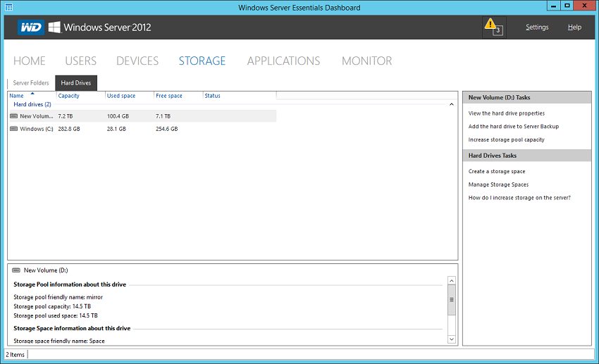Click the drive icon next to Windows (C:) row

(x=14, y=129)
